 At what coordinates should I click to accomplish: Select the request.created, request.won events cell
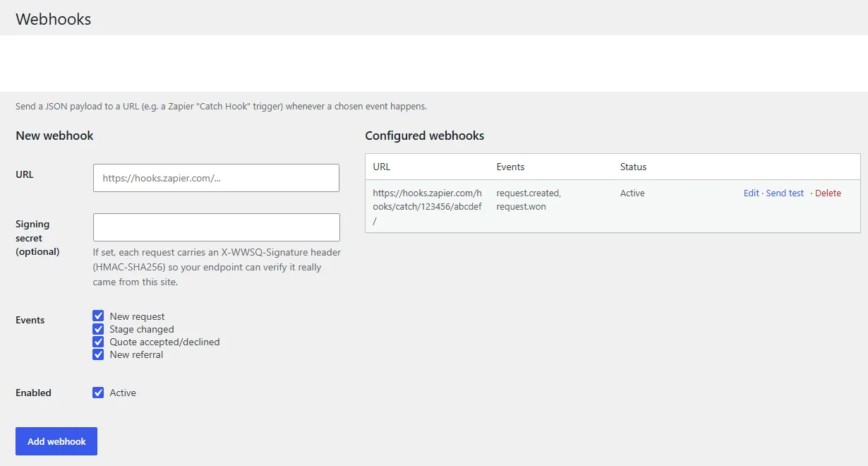click(550, 207)
